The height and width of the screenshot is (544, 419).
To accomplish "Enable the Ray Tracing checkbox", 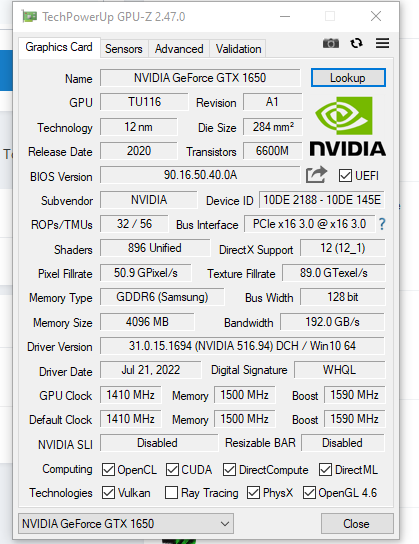I will pyautogui.click(x=171, y=493).
